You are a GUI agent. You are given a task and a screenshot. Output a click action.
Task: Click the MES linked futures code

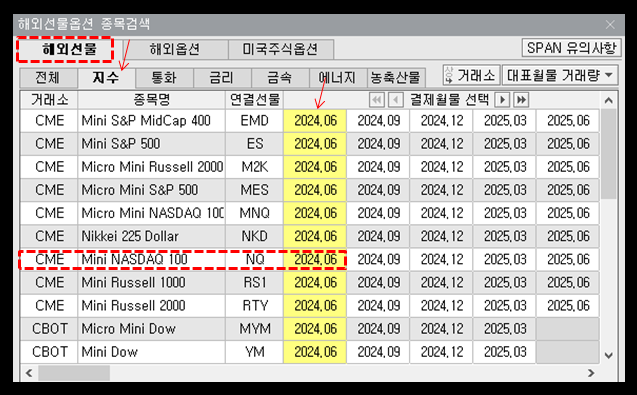point(255,190)
